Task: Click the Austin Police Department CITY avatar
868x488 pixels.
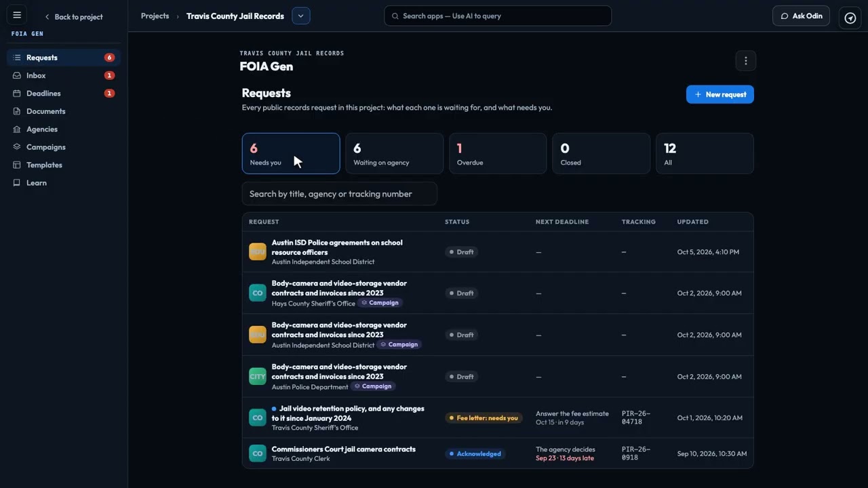Action: (258, 376)
